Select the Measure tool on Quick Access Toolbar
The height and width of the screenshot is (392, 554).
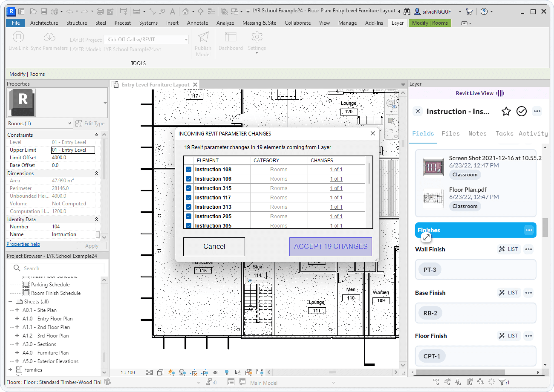click(137, 11)
